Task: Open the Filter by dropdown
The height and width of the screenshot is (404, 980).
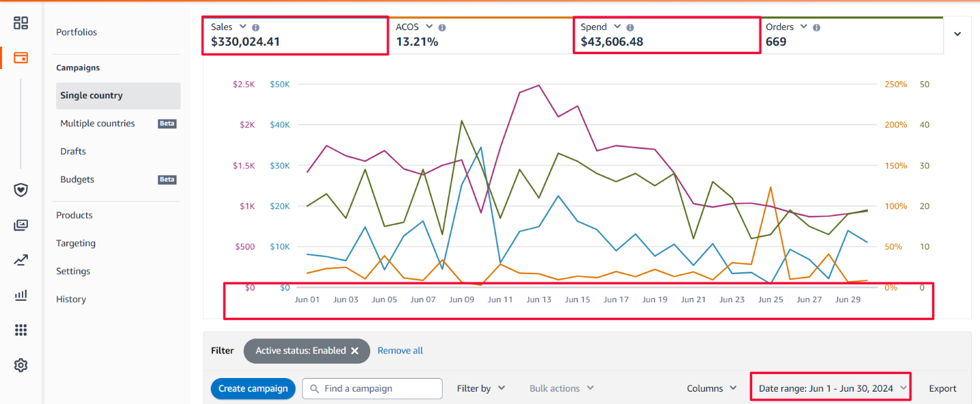Action: (x=480, y=388)
